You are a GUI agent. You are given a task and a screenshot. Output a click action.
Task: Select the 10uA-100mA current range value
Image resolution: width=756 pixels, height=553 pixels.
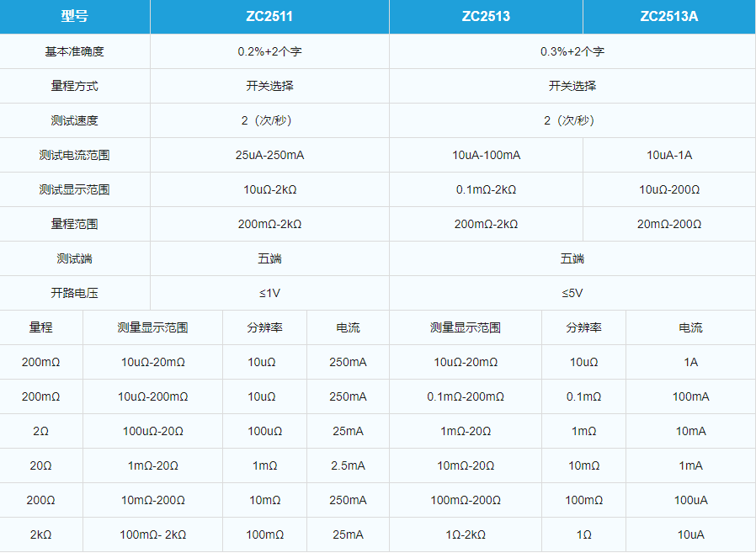click(x=486, y=155)
